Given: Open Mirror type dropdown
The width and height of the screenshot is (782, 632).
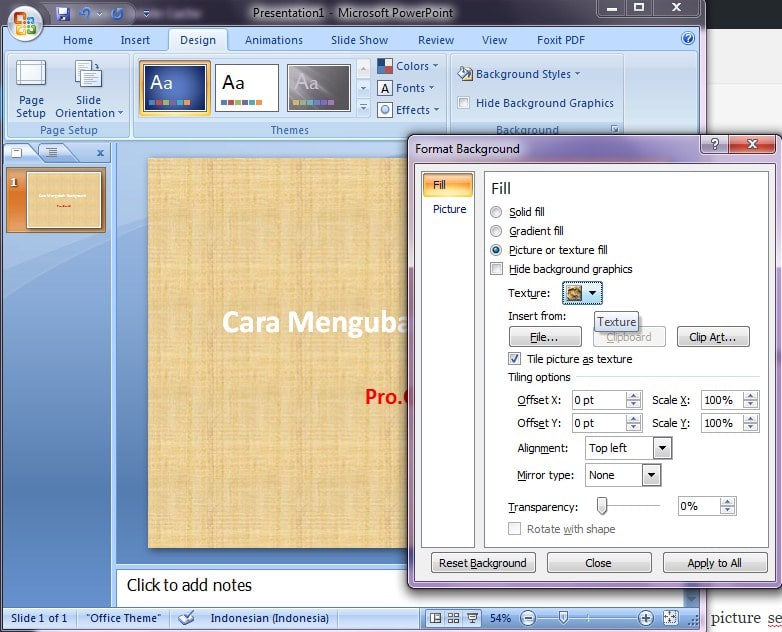Looking at the screenshot, I should tap(651, 475).
